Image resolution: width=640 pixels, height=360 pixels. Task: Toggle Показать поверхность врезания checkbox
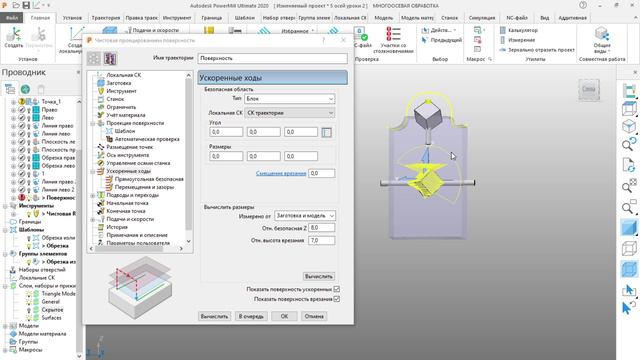click(337, 299)
